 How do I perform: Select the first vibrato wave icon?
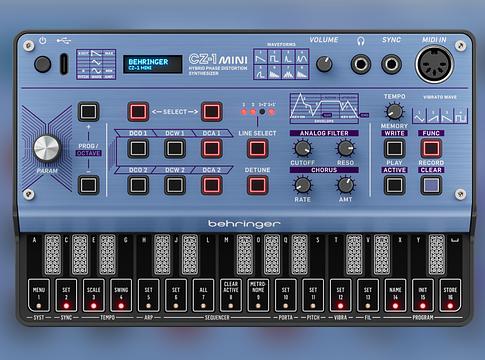(419, 116)
